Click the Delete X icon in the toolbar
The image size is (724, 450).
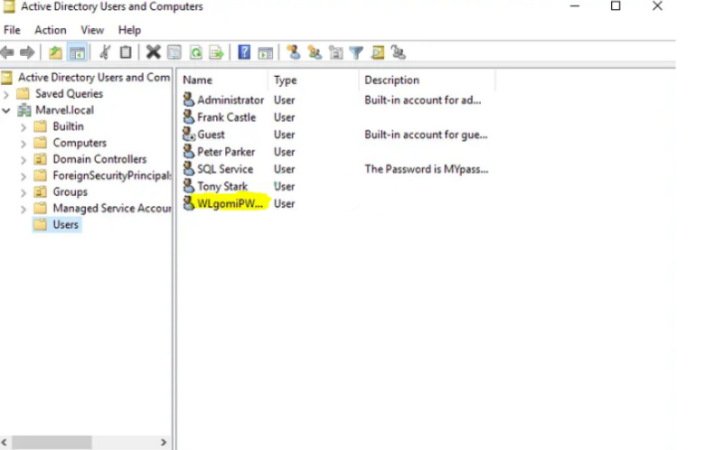(x=153, y=52)
